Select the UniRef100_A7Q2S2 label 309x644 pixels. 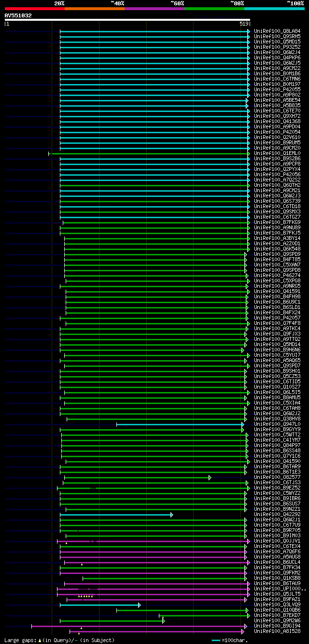click(277, 180)
